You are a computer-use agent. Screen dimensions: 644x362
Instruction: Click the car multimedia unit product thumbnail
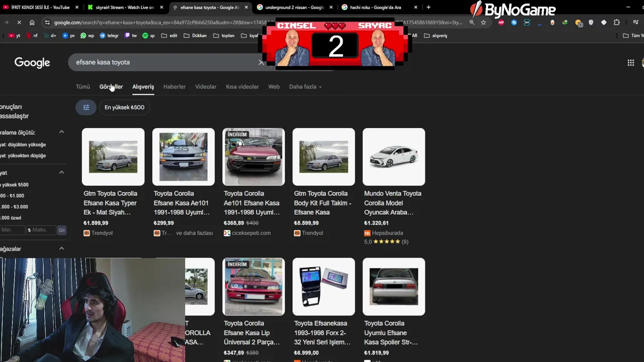coord(324,287)
